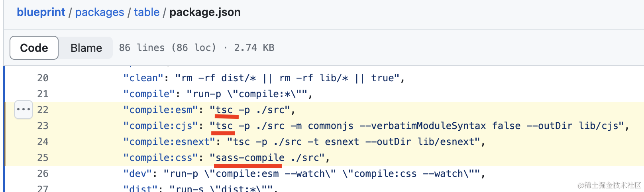Click the "compile:esm" key text
644x192 pixels.
(161, 110)
